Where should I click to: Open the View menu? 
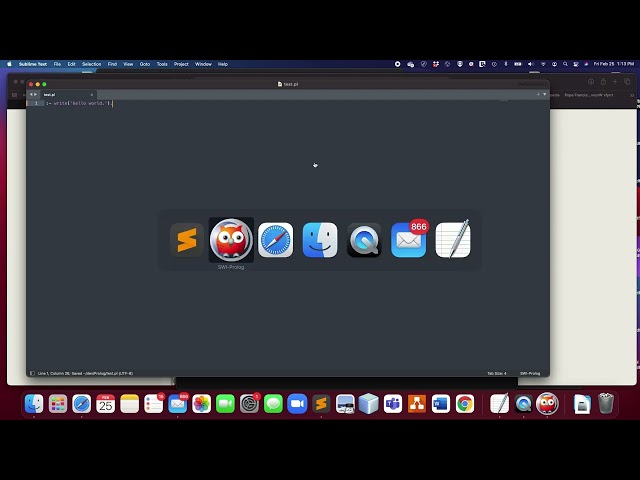point(128,64)
